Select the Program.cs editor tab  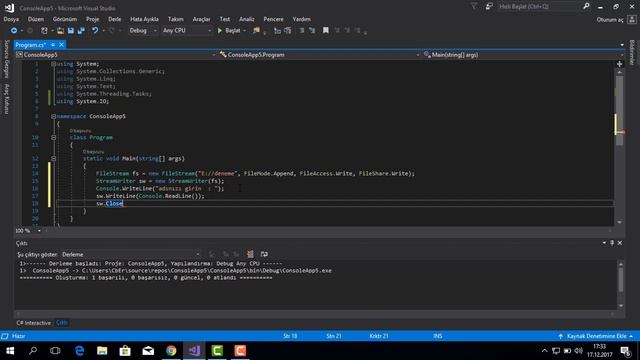pyautogui.click(x=31, y=45)
